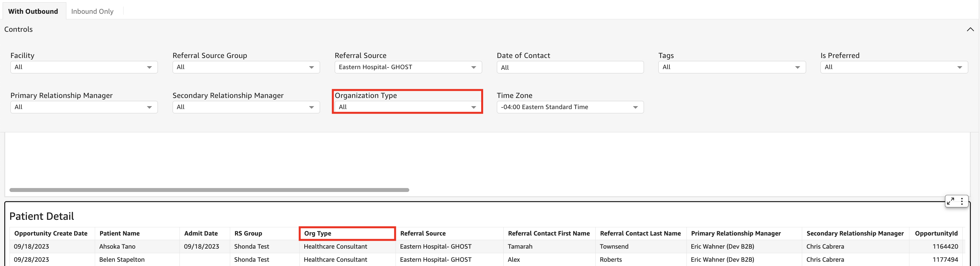Viewport: 980px width, 266px height.
Task: Select the Ahsoka Tano patient name cell
Action: (x=117, y=247)
